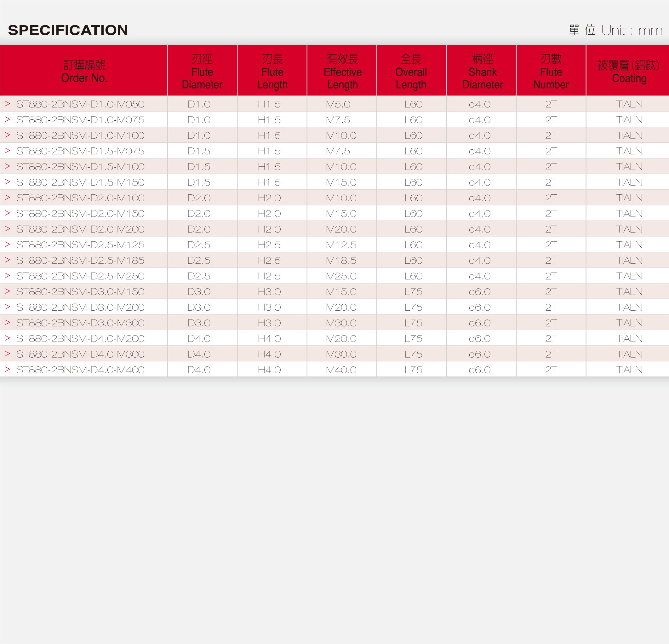Click TIALN coating in the D1.0-M050 row
Viewport: 669px width, 644px height.
[629, 104]
